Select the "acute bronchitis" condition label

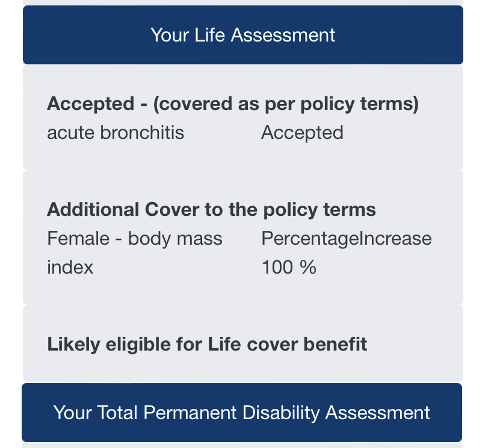coord(116,132)
